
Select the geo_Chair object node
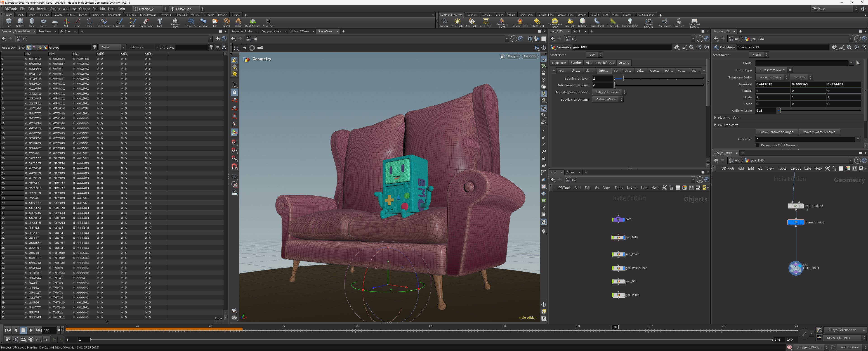click(x=618, y=254)
